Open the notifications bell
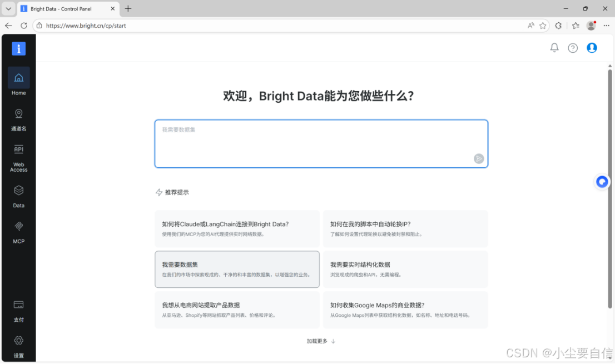This screenshot has width=615, height=364. point(554,48)
